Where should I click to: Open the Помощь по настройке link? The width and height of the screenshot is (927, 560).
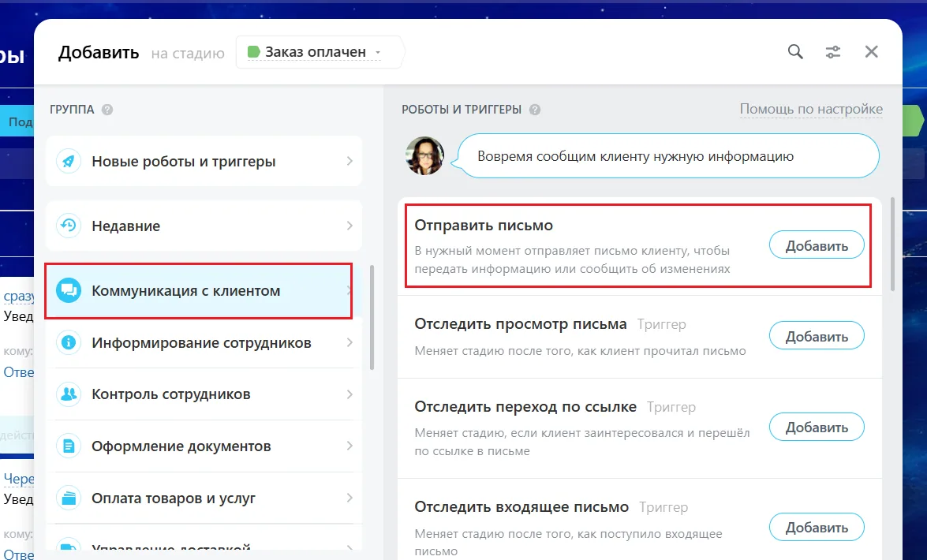[x=811, y=110]
